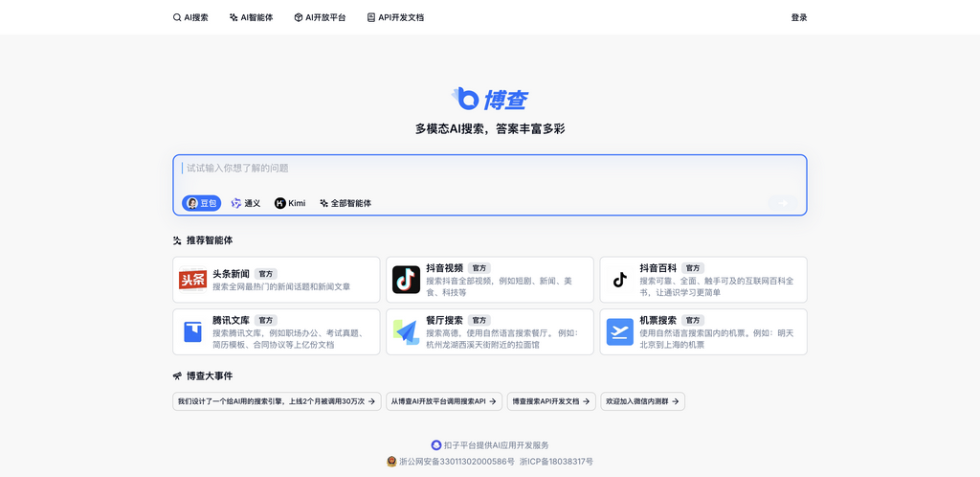
Task: Click the 机票搜索 airplane icon
Action: pyautogui.click(x=620, y=332)
